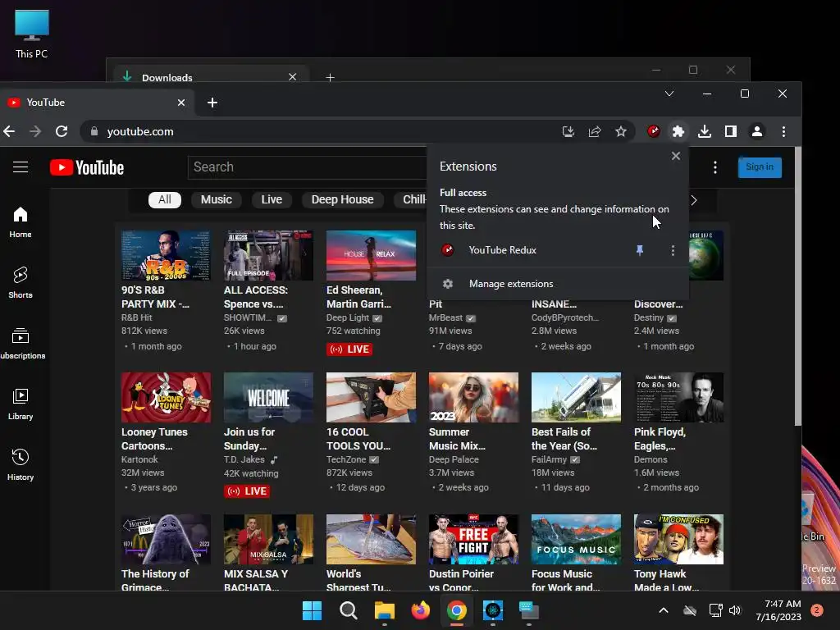Image resolution: width=840 pixels, height=630 pixels.
Task: Open File Explorer from taskbar
Action: tap(384, 610)
